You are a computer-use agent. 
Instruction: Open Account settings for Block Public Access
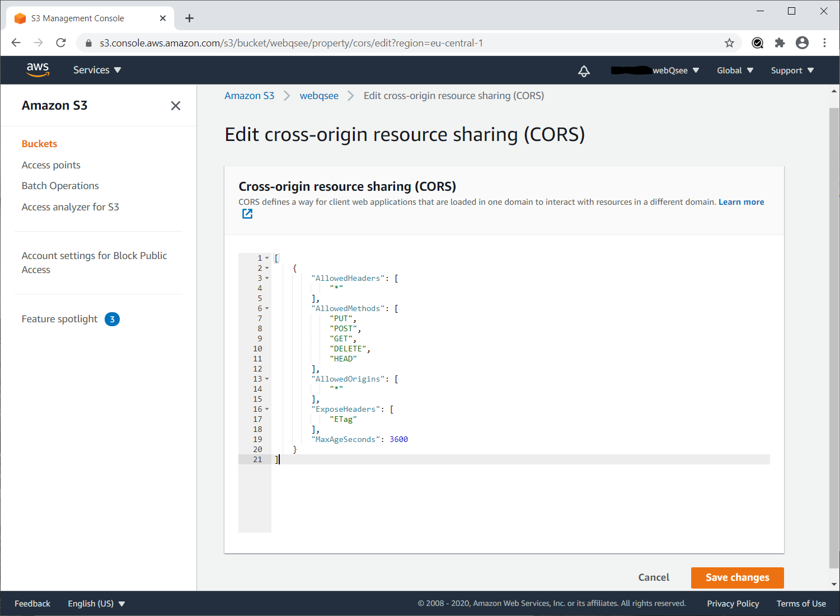pos(94,262)
